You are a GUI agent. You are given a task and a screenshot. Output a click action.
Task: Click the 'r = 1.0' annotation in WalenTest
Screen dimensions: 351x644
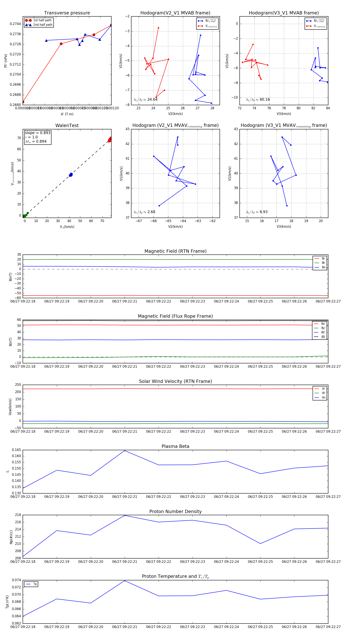pyautogui.click(x=31, y=137)
